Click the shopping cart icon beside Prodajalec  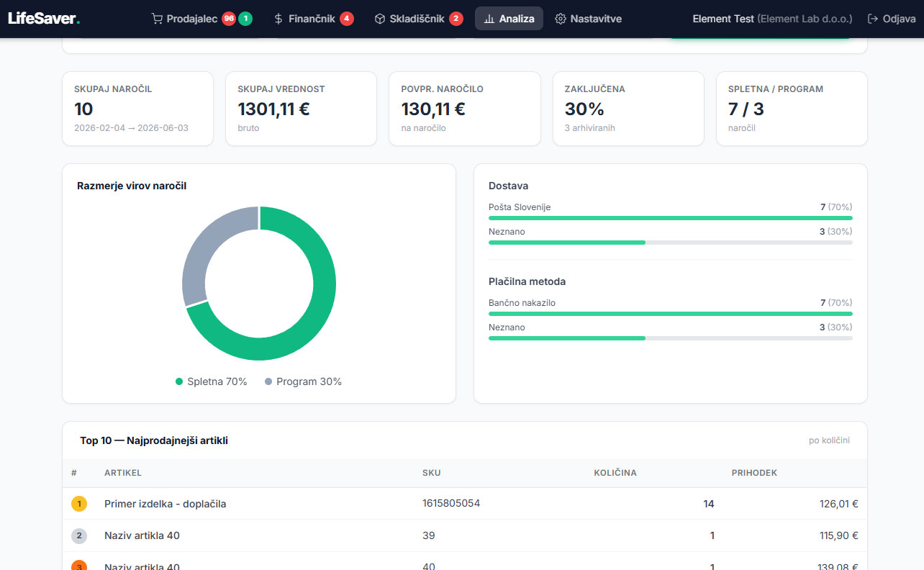pyautogui.click(x=157, y=19)
